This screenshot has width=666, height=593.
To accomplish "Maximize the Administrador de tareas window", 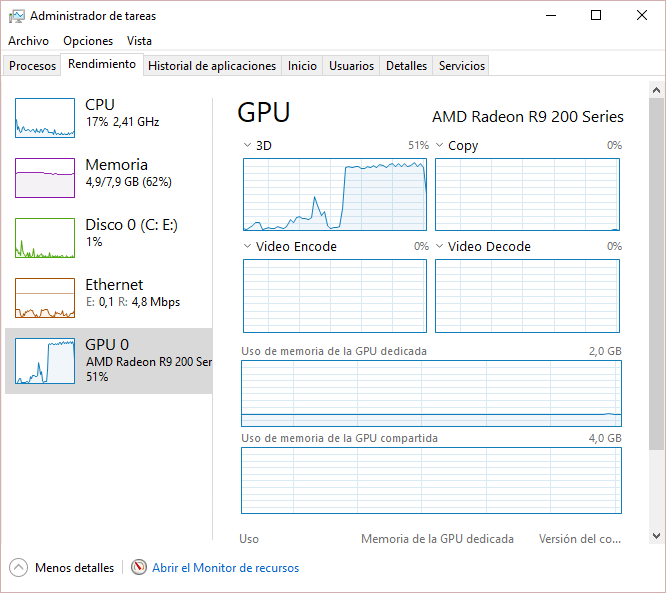I will [x=596, y=16].
